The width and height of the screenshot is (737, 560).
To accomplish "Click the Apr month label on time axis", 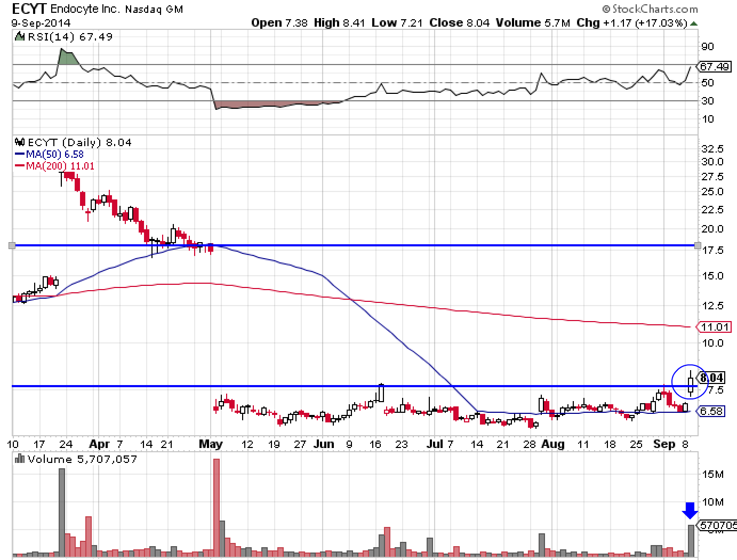I will (x=99, y=444).
